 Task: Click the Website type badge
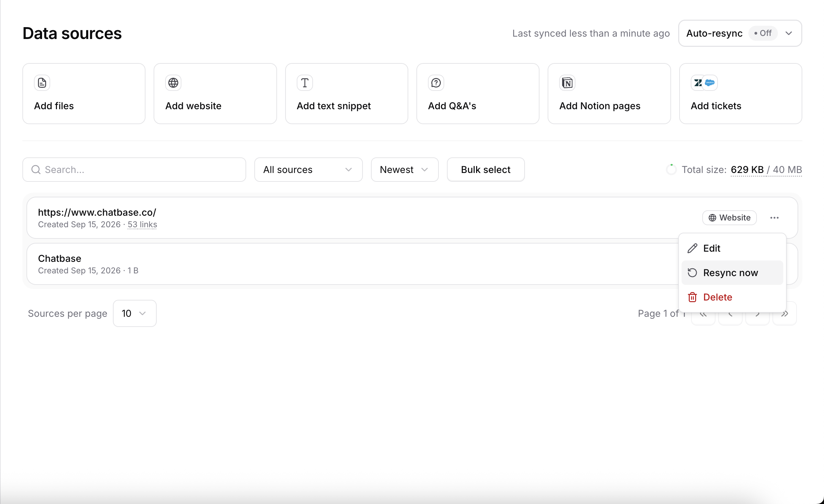point(729,218)
